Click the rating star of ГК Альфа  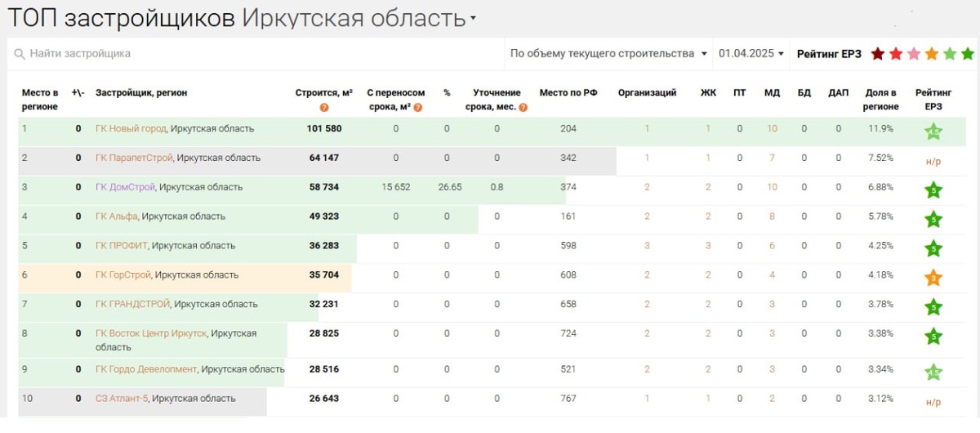click(x=933, y=219)
